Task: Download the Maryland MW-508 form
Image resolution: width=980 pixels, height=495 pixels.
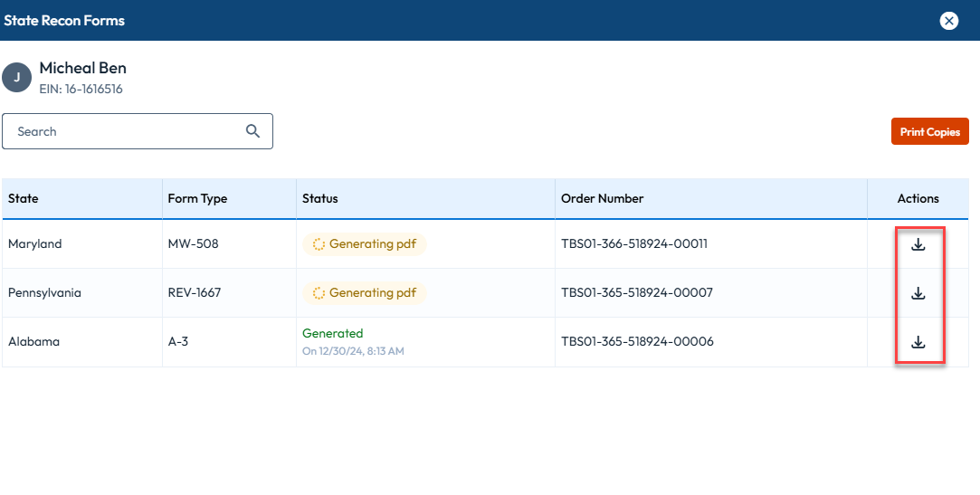Action: point(918,244)
